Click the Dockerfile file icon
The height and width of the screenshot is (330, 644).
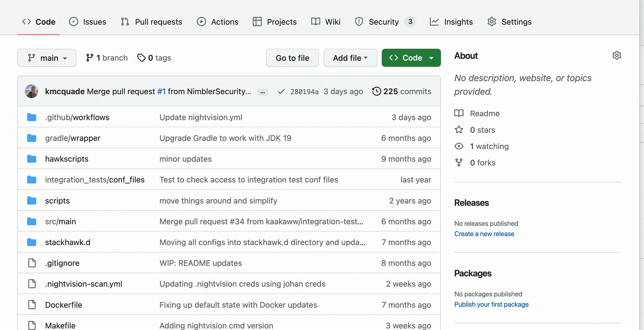coord(32,305)
